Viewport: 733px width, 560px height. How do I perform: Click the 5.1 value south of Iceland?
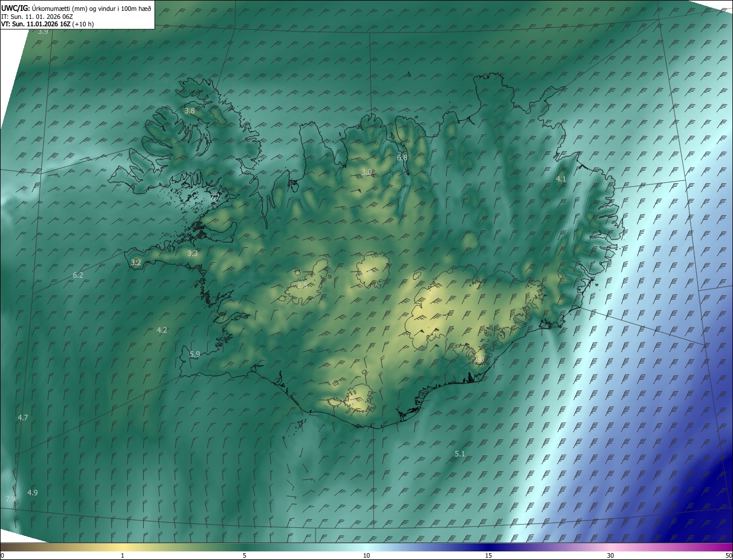tap(460, 454)
